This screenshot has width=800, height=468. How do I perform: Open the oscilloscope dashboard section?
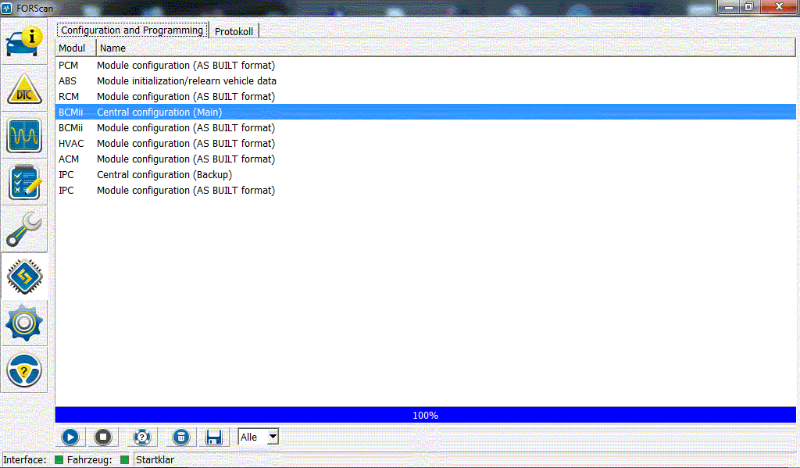25,136
